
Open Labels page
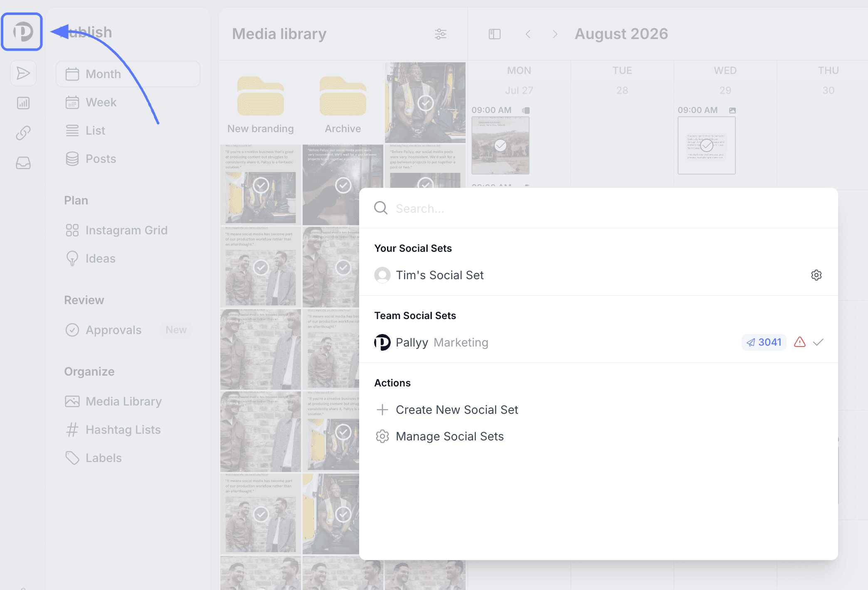tap(128, 458)
